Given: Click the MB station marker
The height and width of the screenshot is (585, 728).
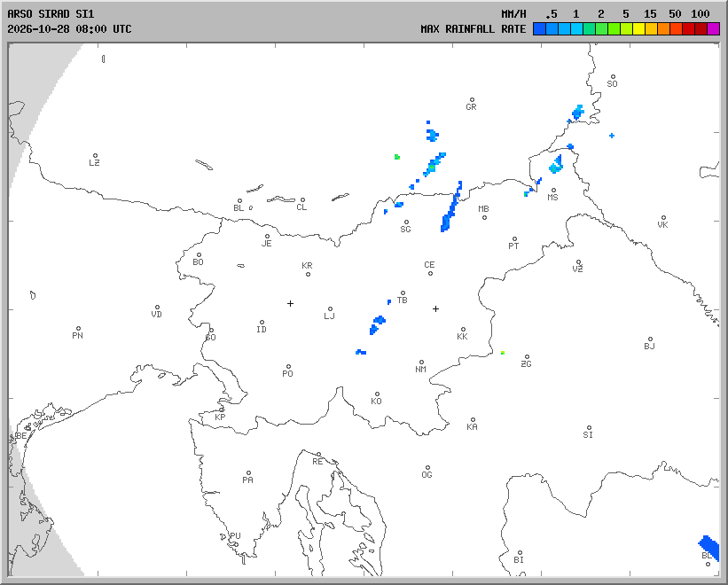Looking at the screenshot, I should 484,217.
